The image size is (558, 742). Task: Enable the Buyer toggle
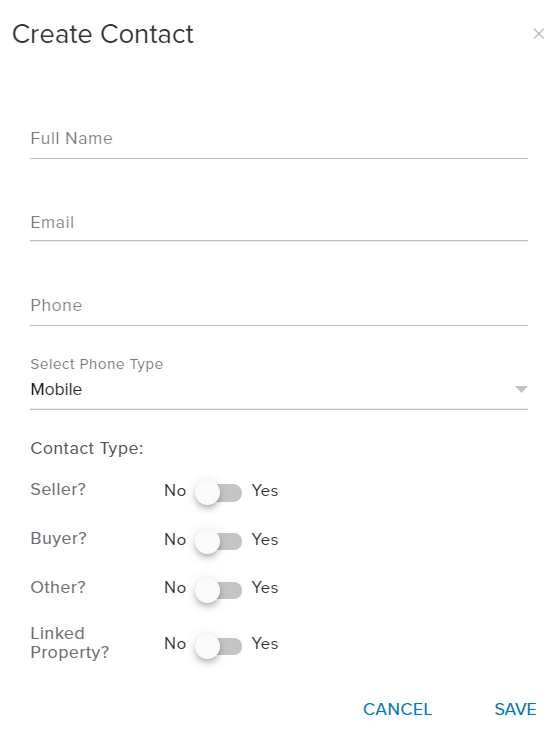click(218, 541)
